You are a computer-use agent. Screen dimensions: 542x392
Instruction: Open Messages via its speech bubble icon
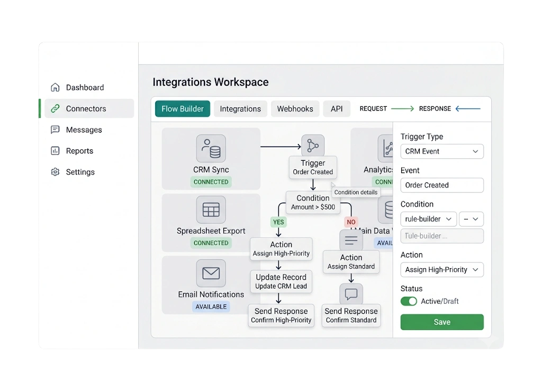click(x=55, y=130)
